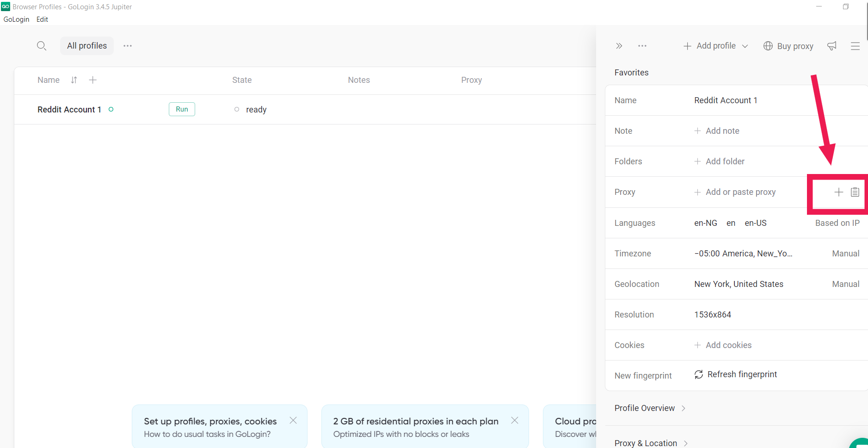Open the hamburger menu icon
Viewport: 868px width, 448px height.
[855, 46]
